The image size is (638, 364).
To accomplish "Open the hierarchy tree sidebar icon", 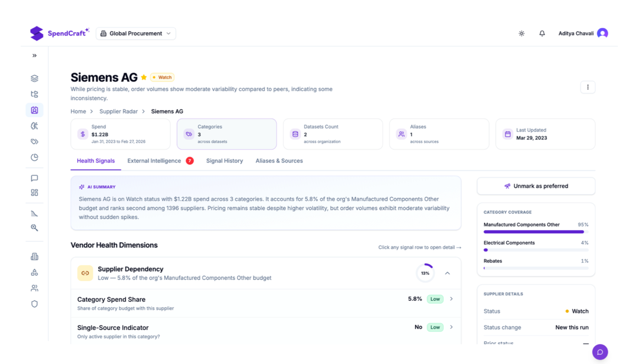I will pyautogui.click(x=34, y=94).
